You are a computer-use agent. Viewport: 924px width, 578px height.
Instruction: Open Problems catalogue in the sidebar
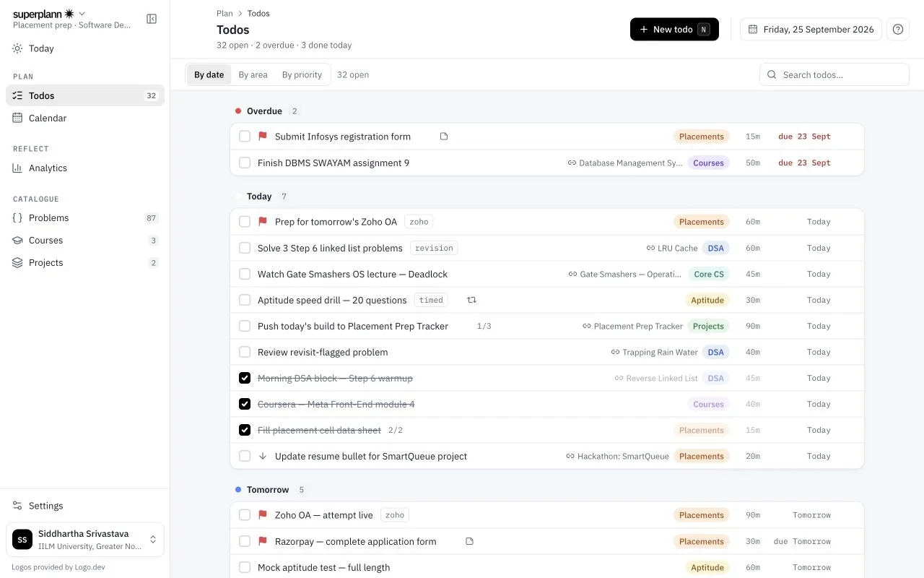[x=85, y=217]
